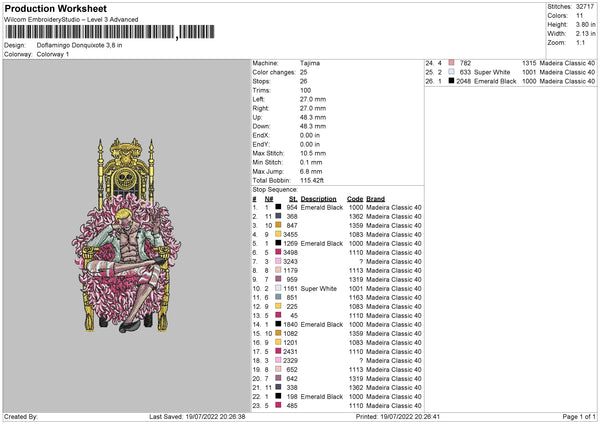This screenshot has width=600, height=424.
Task: Click the Max Jump value '6.8 mm'
Action: (311, 171)
